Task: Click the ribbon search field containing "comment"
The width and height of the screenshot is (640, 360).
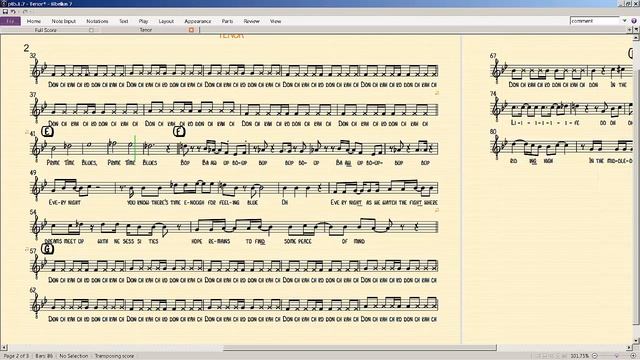Action: 595,21
